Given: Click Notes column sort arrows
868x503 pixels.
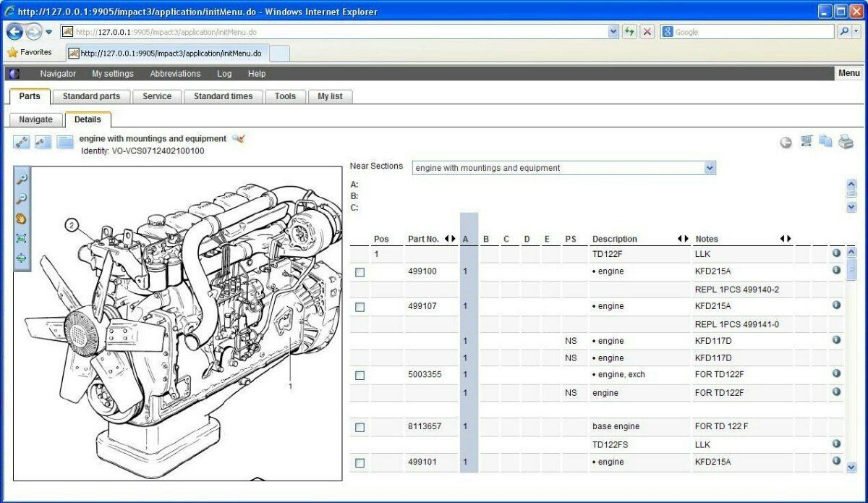Looking at the screenshot, I should [786, 239].
